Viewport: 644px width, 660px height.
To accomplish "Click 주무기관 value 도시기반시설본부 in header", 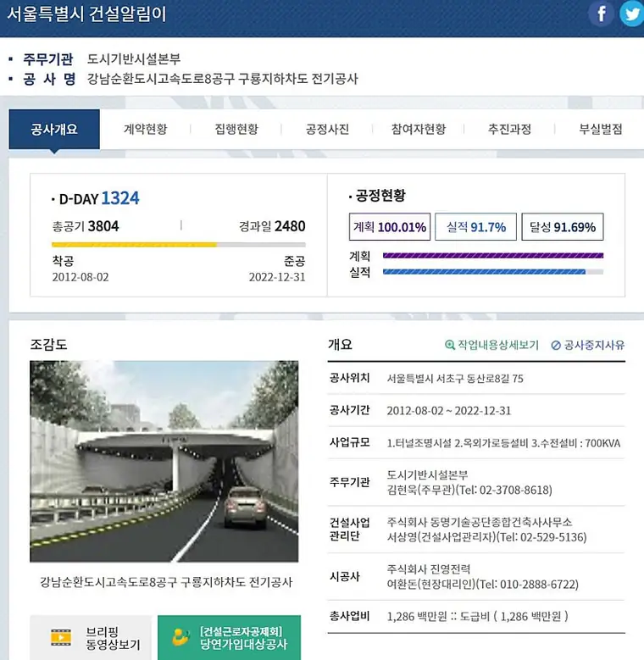I will point(134,58).
